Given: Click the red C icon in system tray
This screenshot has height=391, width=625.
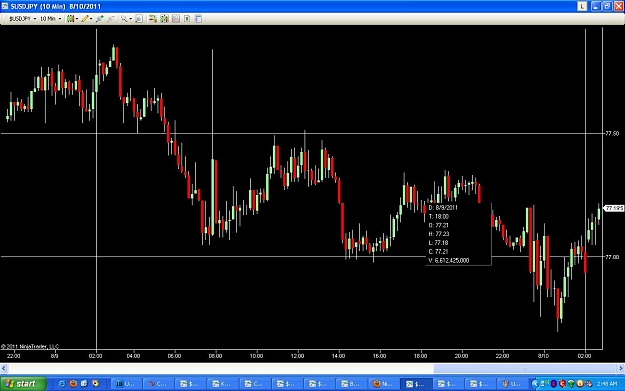Looking at the screenshot, I should 562,383.
